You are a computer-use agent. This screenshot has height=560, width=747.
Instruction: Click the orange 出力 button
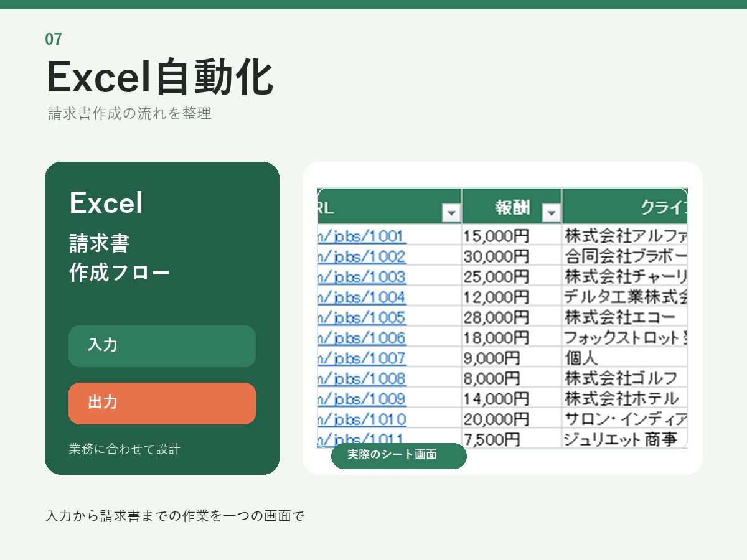(162, 403)
